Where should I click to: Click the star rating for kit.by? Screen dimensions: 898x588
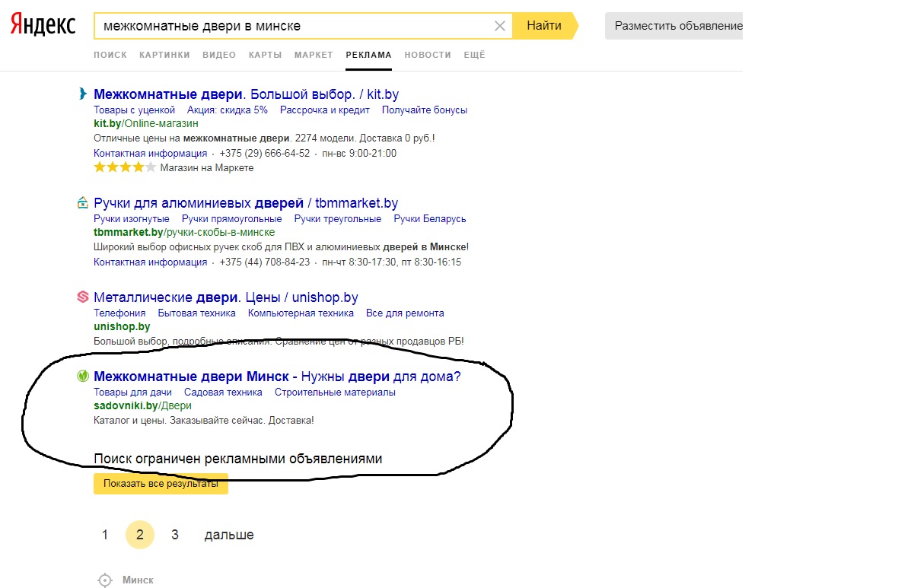coord(124,167)
